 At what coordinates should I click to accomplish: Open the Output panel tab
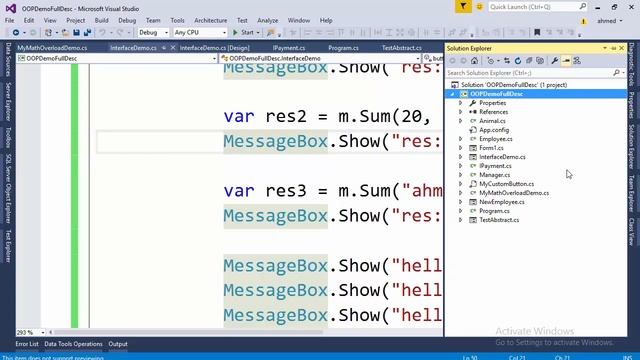pos(118,344)
